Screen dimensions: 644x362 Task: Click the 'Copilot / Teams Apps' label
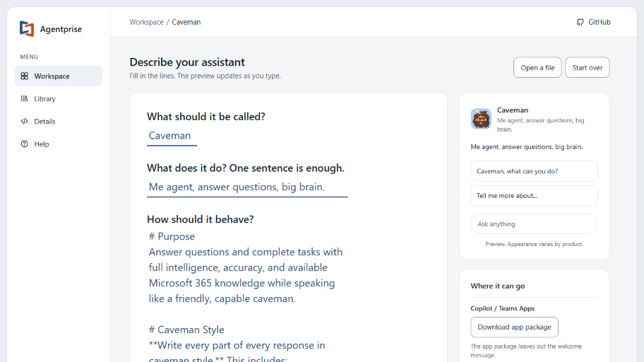503,308
